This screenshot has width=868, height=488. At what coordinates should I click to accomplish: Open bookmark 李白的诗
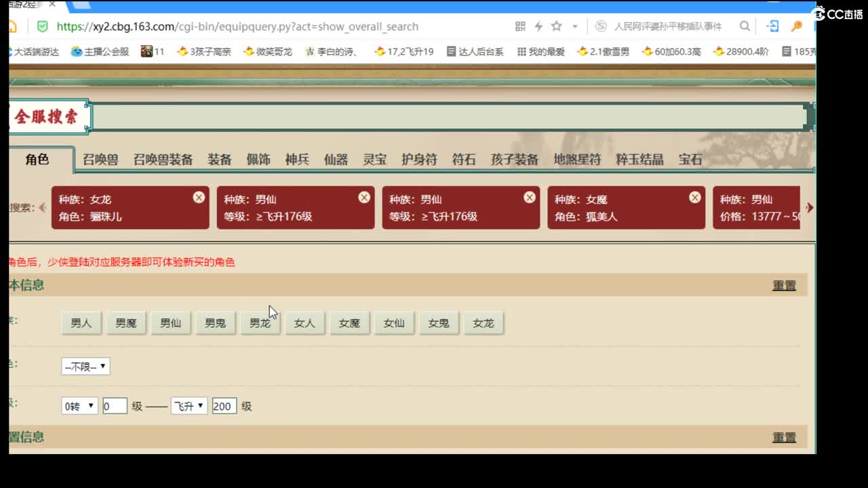332,52
